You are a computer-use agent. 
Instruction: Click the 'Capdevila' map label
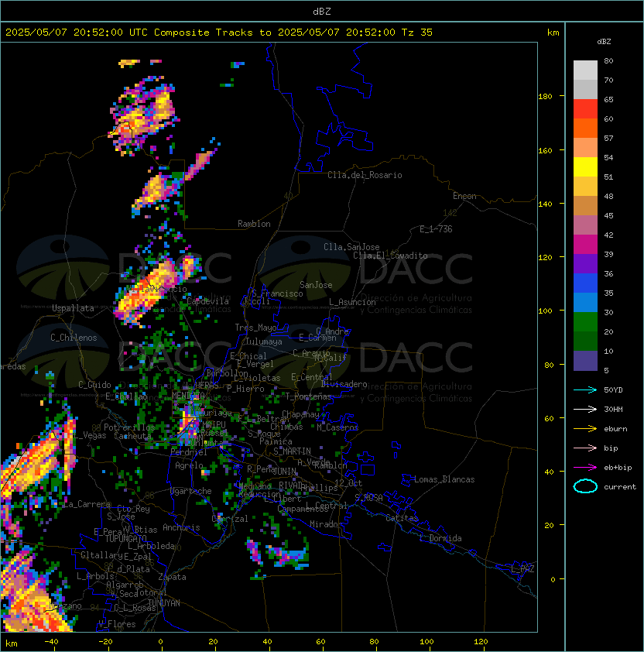tap(207, 301)
